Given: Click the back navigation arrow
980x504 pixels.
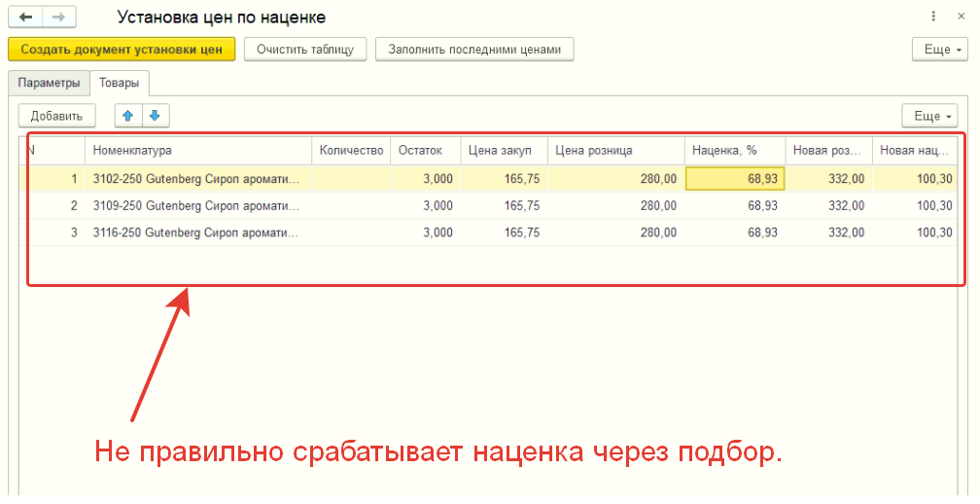Looking at the screenshot, I should tap(25, 18).
